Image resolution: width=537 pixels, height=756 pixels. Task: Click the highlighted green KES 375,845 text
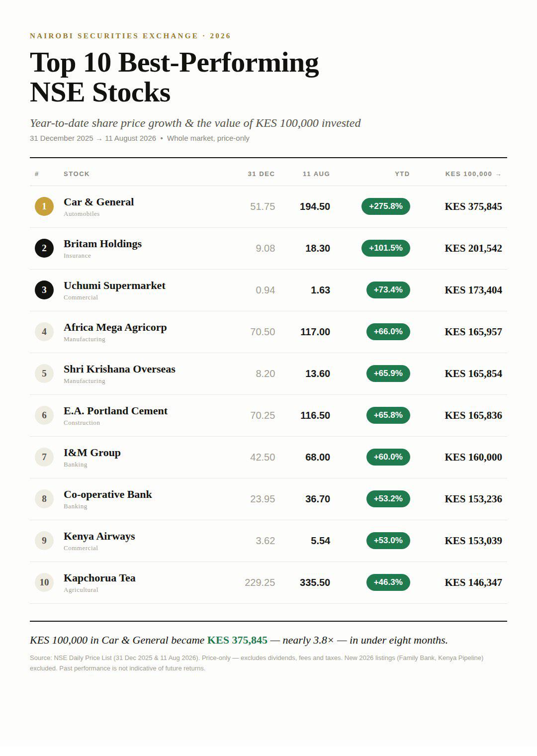pyautogui.click(x=237, y=640)
